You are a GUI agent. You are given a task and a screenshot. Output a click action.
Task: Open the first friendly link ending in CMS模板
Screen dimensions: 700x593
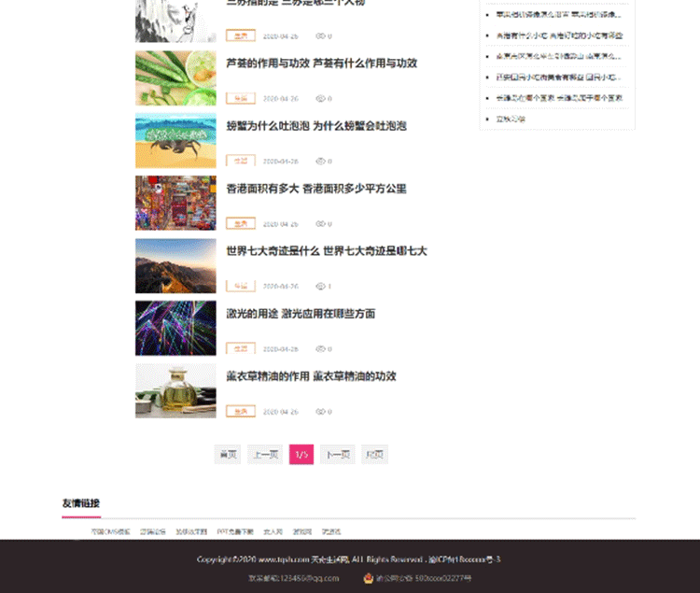[x=111, y=531]
